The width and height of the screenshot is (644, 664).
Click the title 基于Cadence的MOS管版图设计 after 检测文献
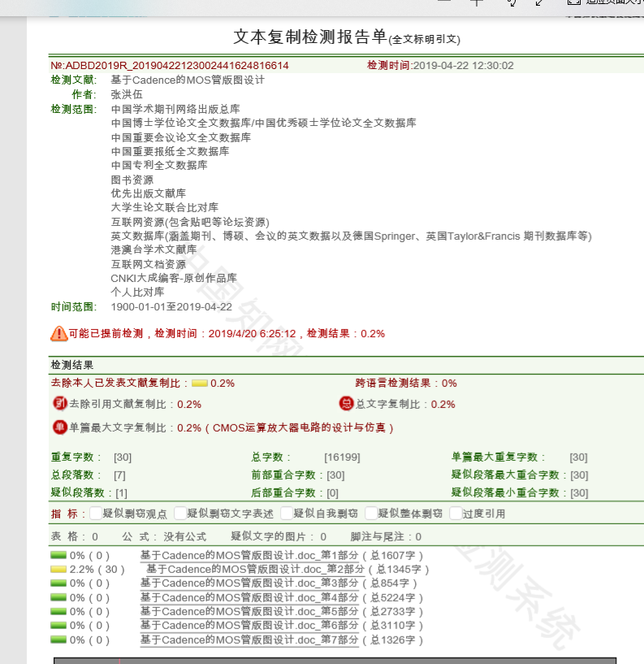pyautogui.click(x=188, y=80)
